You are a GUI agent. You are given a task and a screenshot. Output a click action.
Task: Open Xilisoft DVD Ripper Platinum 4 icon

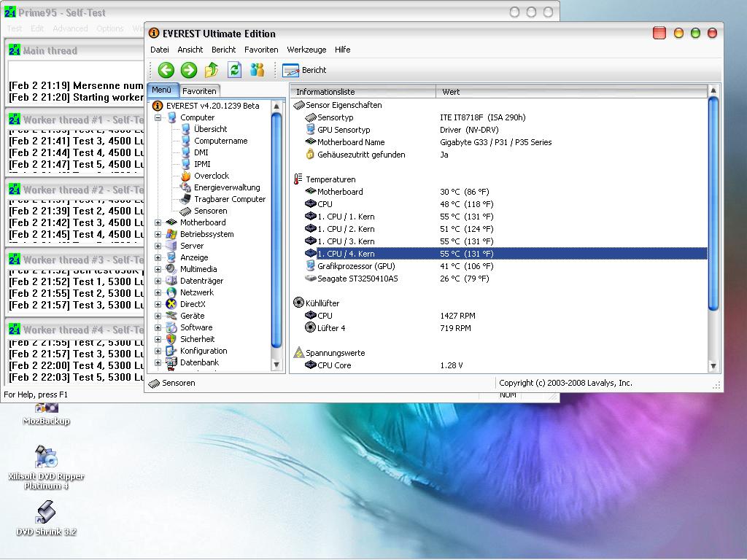click(46, 467)
